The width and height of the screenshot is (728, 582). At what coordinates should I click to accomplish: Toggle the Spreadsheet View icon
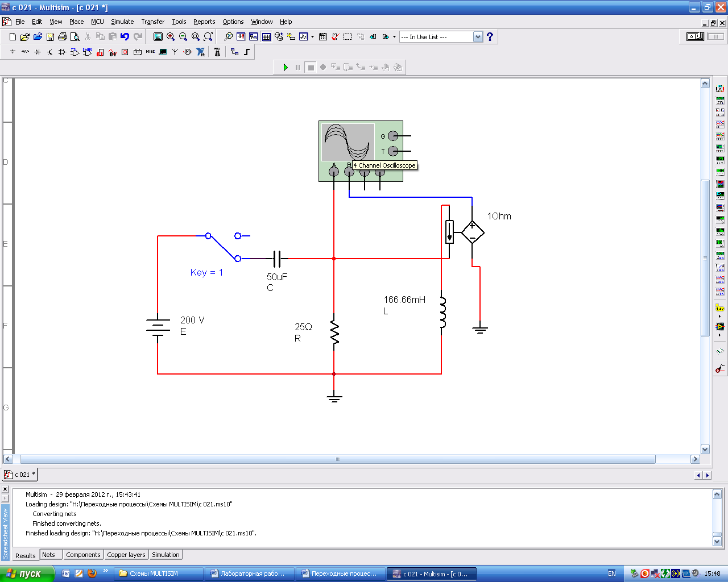click(x=266, y=36)
